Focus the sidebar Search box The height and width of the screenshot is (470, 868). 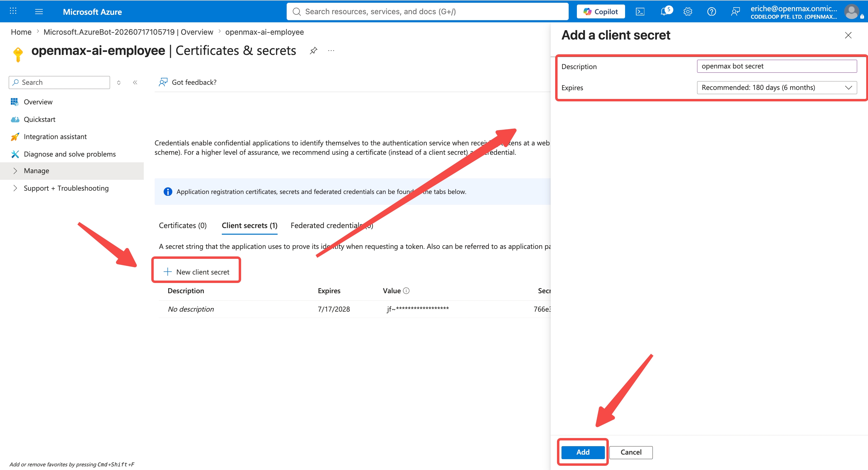[x=59, y=82]
